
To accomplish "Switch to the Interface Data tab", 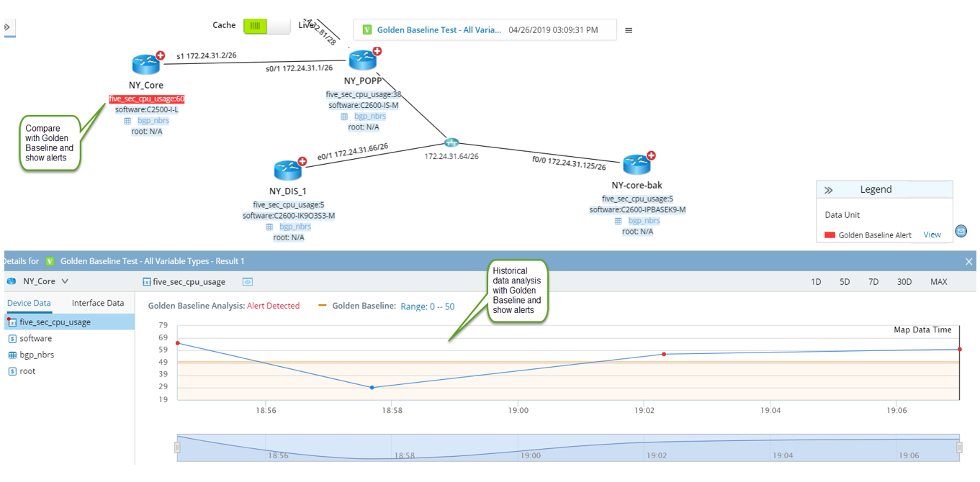I will click(98, 304).
